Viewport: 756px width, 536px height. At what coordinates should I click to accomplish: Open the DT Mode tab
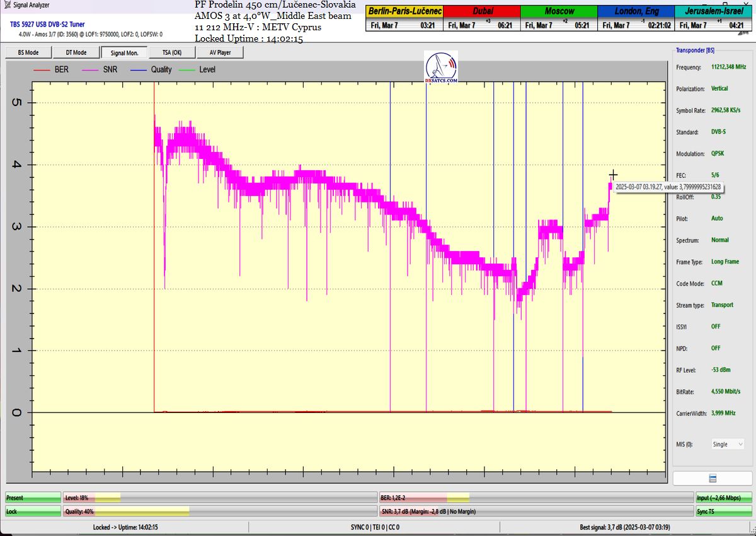pos(76,52)
